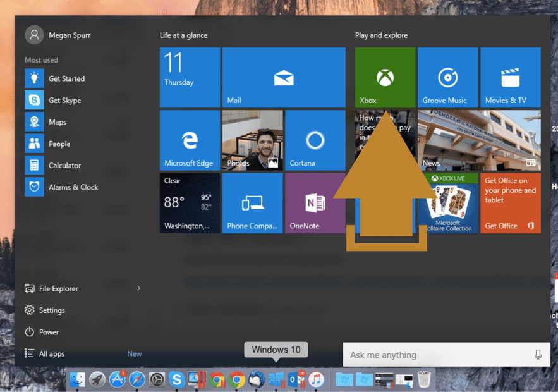The image size is (558, 392).
Task: Open the Thursday 11 calendar tile
Action: 190,77
